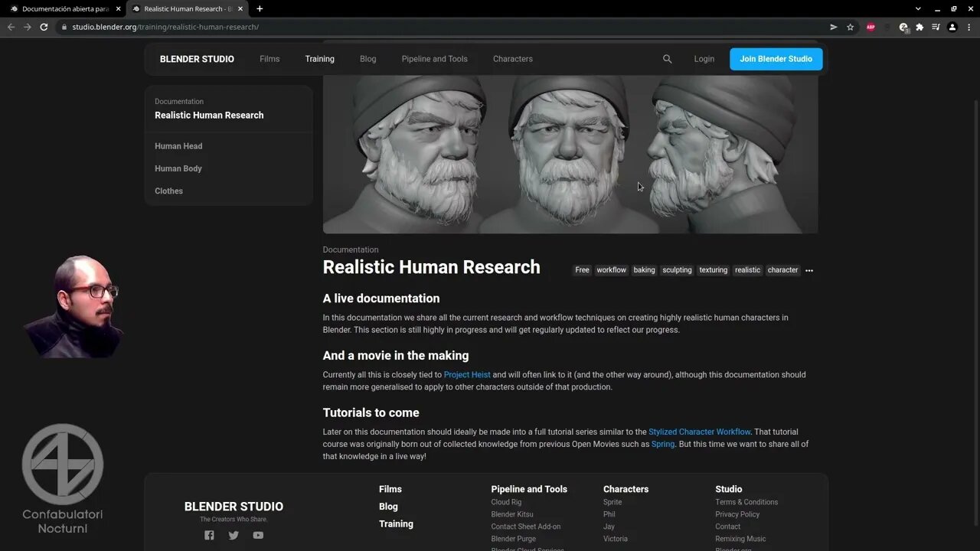Viewport: 980px width, 551px height.
Task: Open the tab search chevron dropdown
Action: pos(918,9)
